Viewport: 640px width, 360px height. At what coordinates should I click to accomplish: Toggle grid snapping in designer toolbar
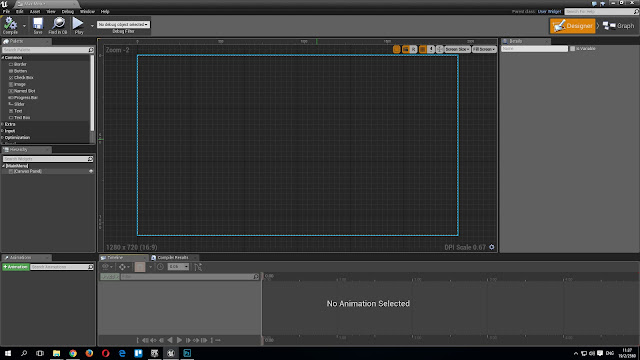422,49
